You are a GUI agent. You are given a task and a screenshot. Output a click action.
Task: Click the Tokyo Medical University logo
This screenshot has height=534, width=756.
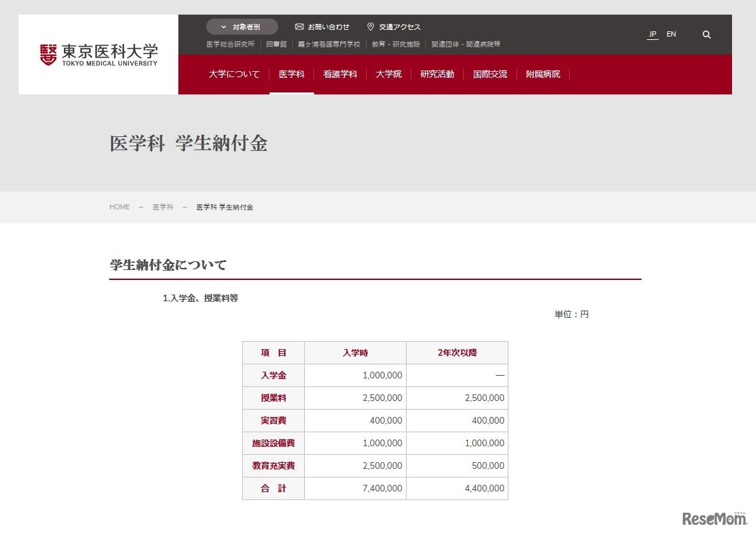click(98, 55)
